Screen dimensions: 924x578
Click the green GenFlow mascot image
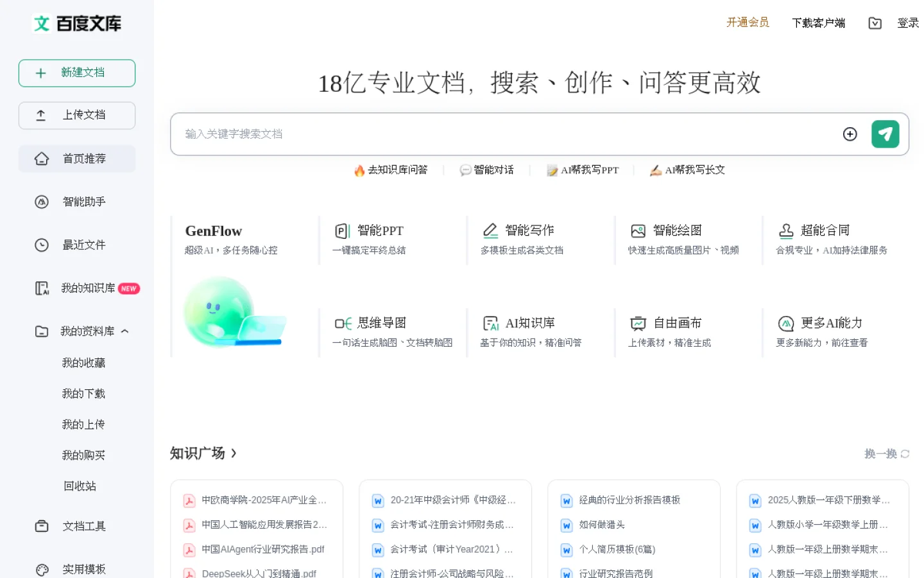[234, 313]
